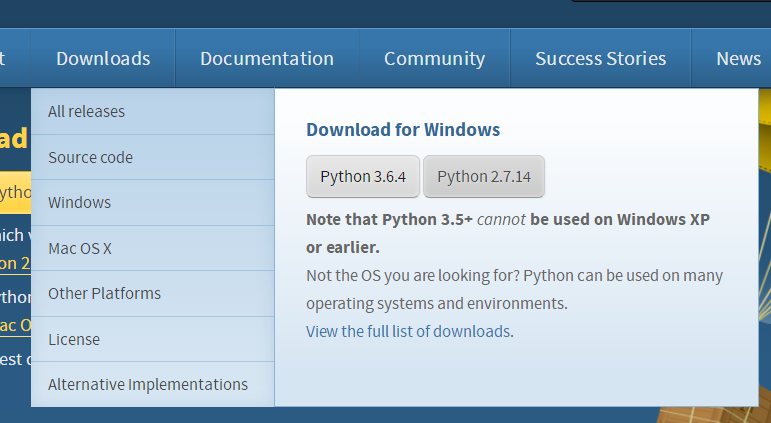Viewport: 771px width, 423px height.
Task: Click the 'Not the OS you are looking for?' text
Action: click(x=413, y=275)
